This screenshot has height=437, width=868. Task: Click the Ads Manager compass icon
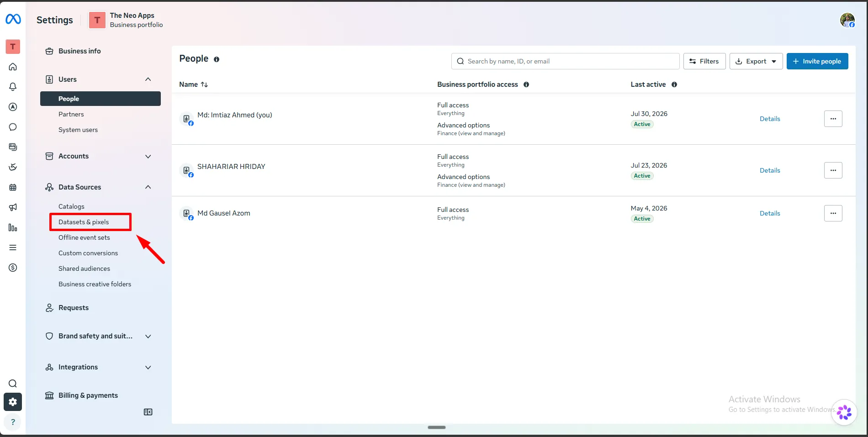[x=13, y=107]
